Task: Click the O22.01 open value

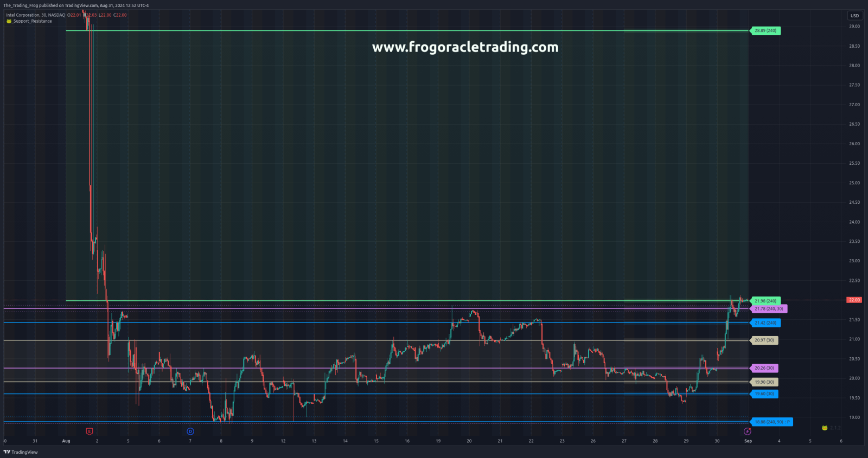Action: 74,15
